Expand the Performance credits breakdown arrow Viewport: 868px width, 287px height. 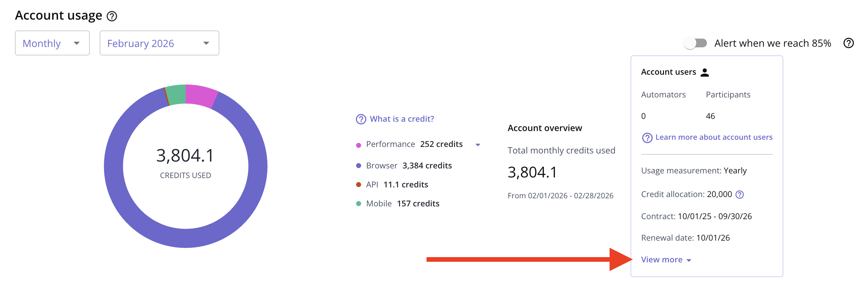(478, 145)
